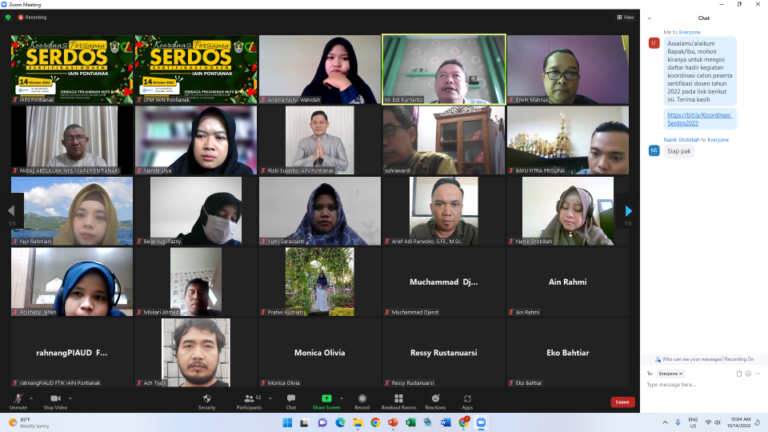Click the red Leave button

[622, 402]
